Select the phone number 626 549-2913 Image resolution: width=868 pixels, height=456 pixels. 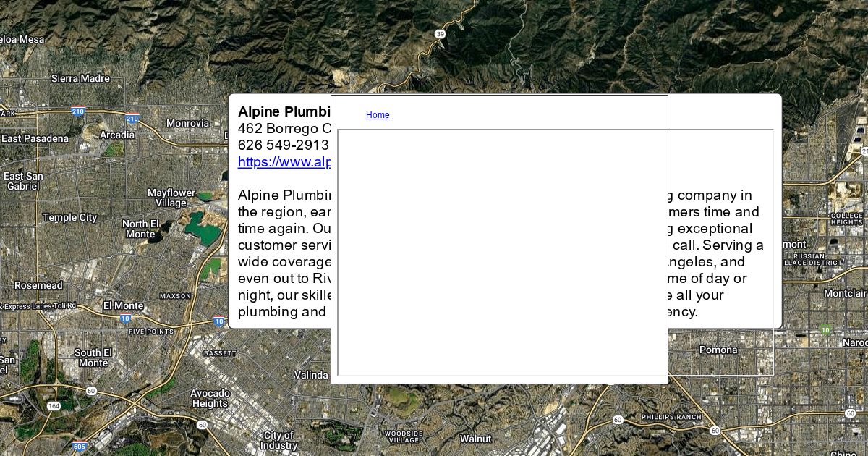tap(283, 145)
